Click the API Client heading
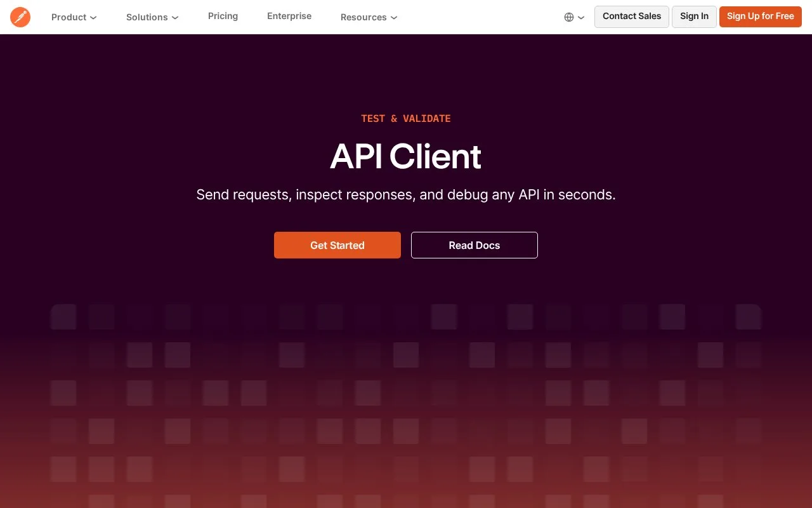Image resolution: width=812 pixels, height=508 pixels. pyautogui.click(x=406, y=156)
